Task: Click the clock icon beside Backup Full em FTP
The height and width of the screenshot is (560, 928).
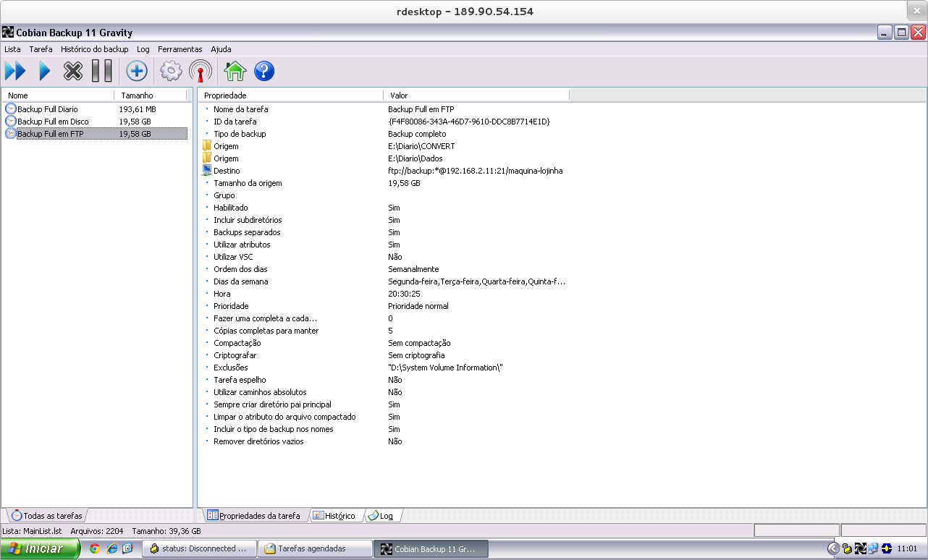Action: [10, 133]
